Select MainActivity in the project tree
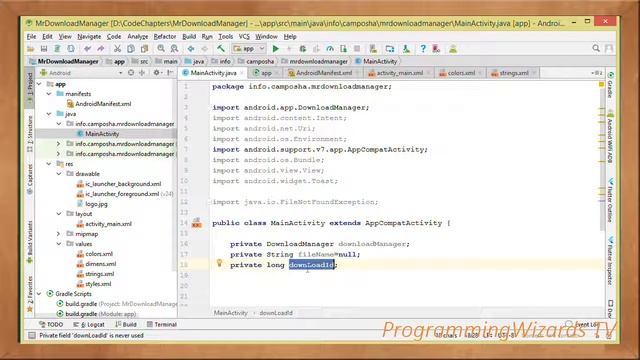 click(102, 134)
